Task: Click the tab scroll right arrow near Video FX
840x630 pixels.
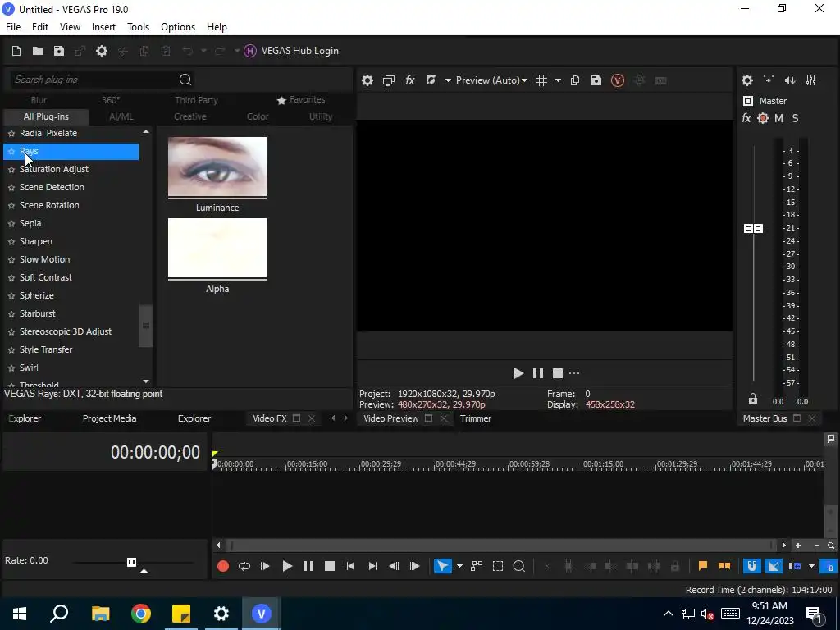Action: tap(346, 418)
